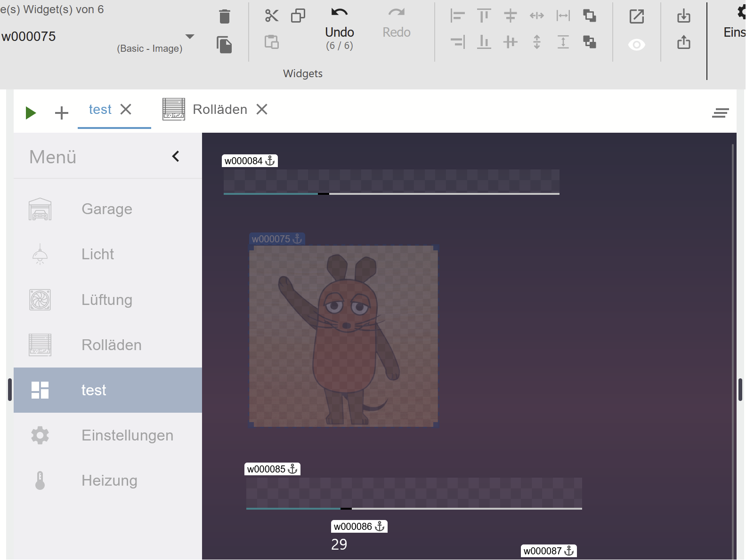746x560 pixels.
Task: Send widget to back icon
Action: [589, 42]
